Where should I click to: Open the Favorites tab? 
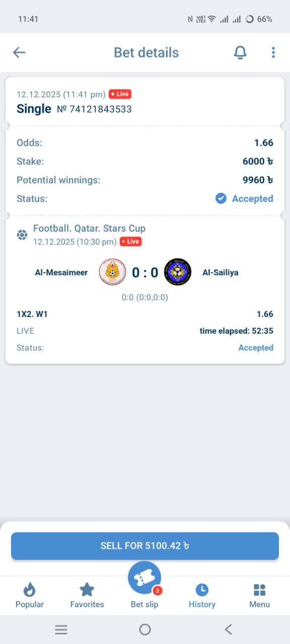coord(87,596)
